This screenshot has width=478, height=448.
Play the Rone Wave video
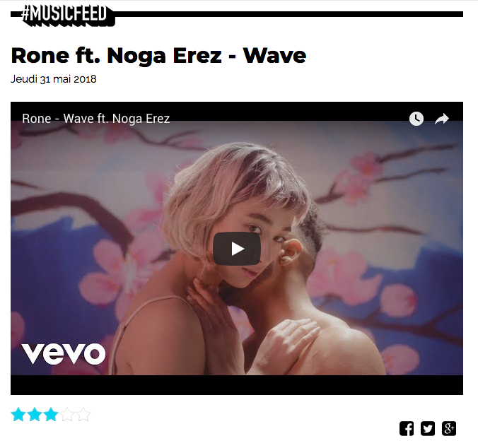[237, 249]
